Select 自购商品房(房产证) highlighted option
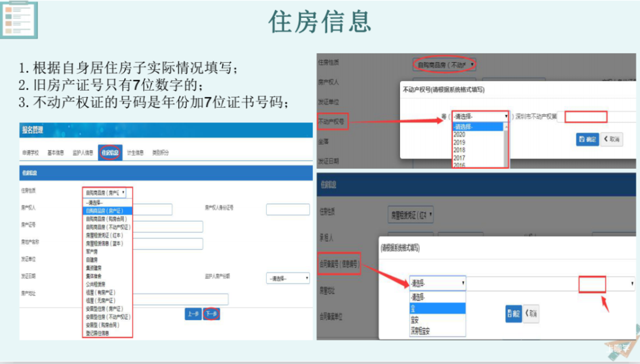Screen dimensions: 640x364 [107, 211]
